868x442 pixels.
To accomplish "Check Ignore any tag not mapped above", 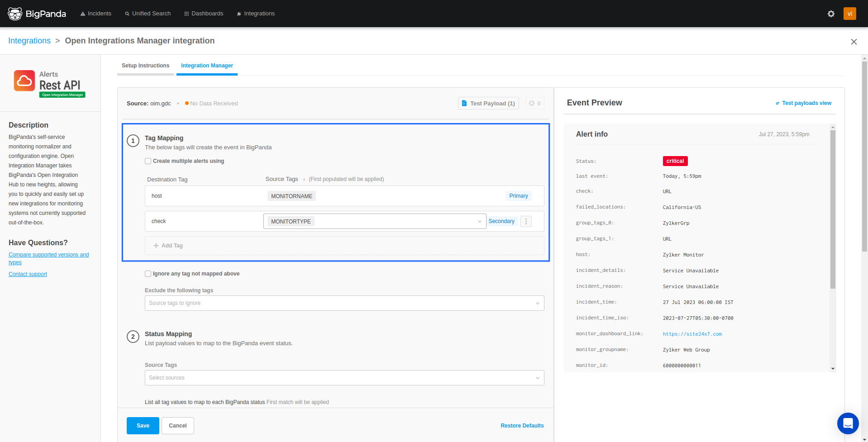I will pos(148,274).
